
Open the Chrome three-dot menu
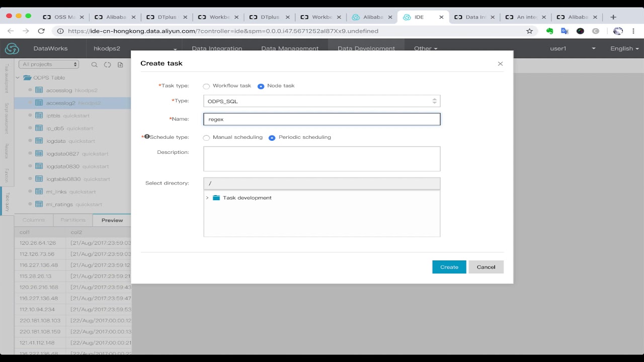click(633, 31)
